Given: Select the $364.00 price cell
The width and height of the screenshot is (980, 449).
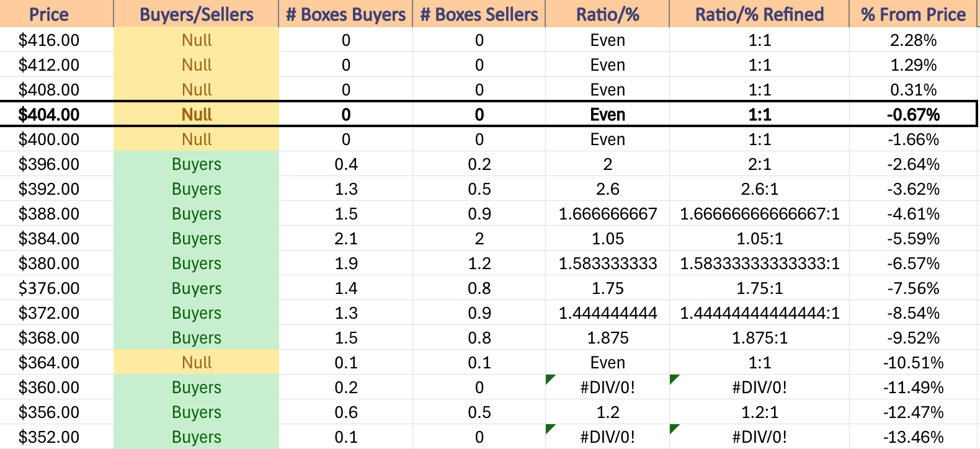Looking at the screenshot, I should [56, 363].
